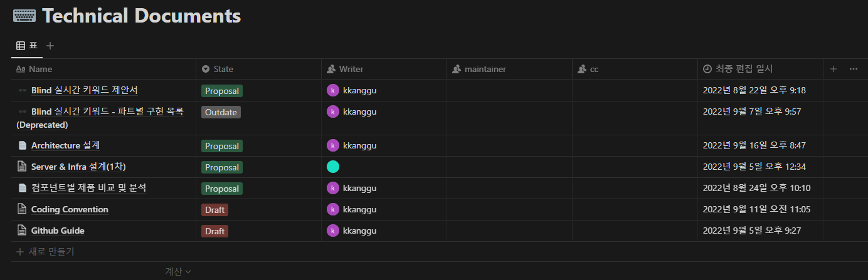868x280 pixels.
Task: Click empty cc cell of Coding Convention row
Action: point(635,210)
